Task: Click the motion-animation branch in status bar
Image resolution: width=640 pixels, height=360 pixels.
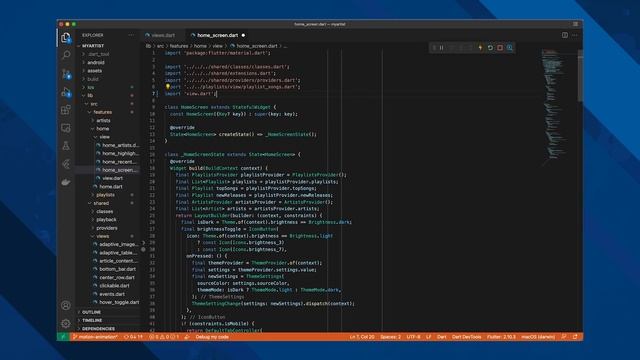Action: click(95, 337)
